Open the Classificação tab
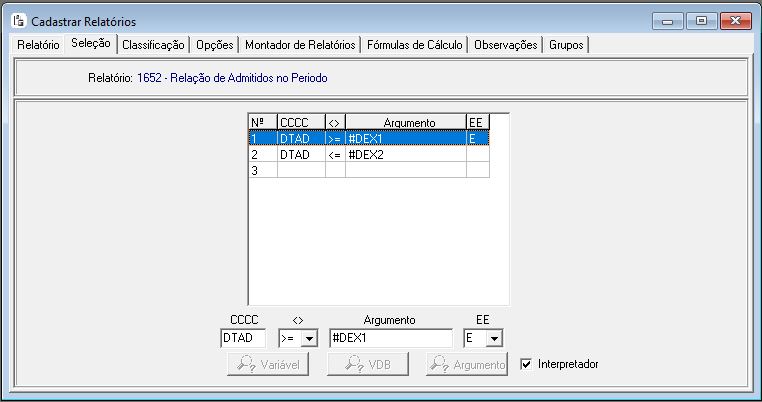 pyautogui.click(x=153, y=45)
